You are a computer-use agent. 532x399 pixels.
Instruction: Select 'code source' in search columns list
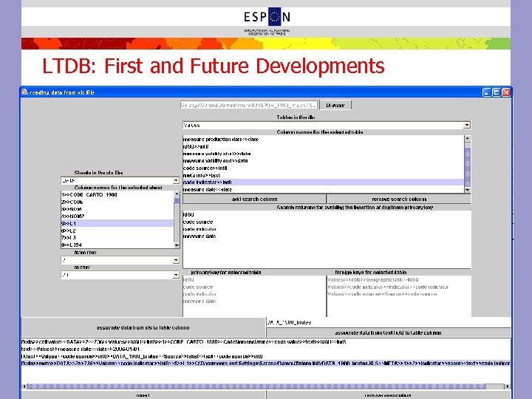327,222
